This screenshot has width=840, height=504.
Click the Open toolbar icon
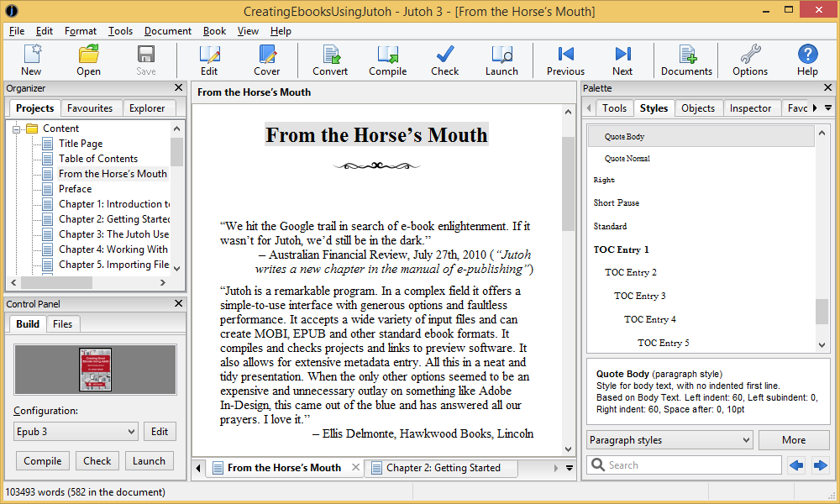point(88,59)
